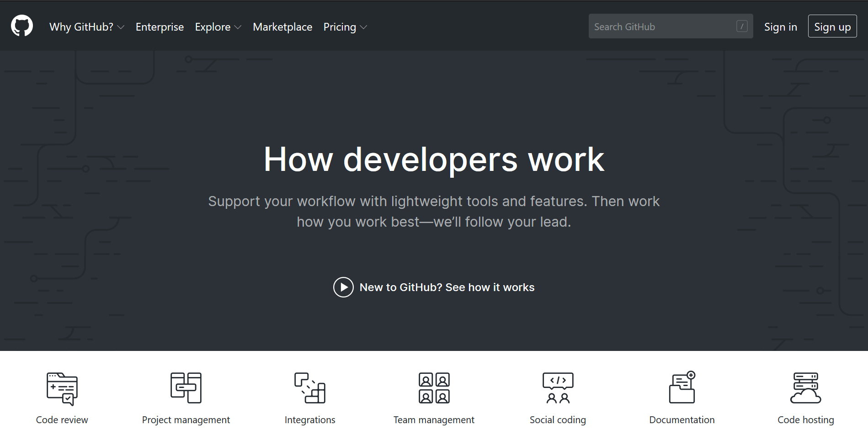This screenshot has width=868, height=430.
Task: Click the Code hosting text label
Action: pyautogui.click(x=806, y=420)
